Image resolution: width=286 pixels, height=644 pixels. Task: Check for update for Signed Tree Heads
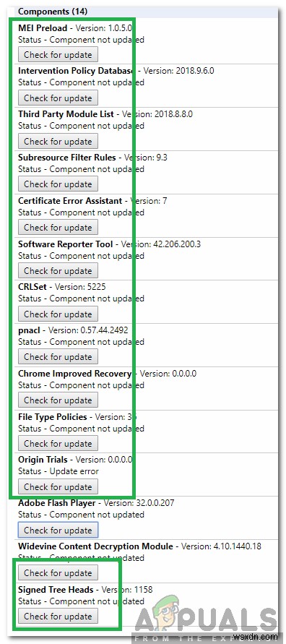(58, 617)
